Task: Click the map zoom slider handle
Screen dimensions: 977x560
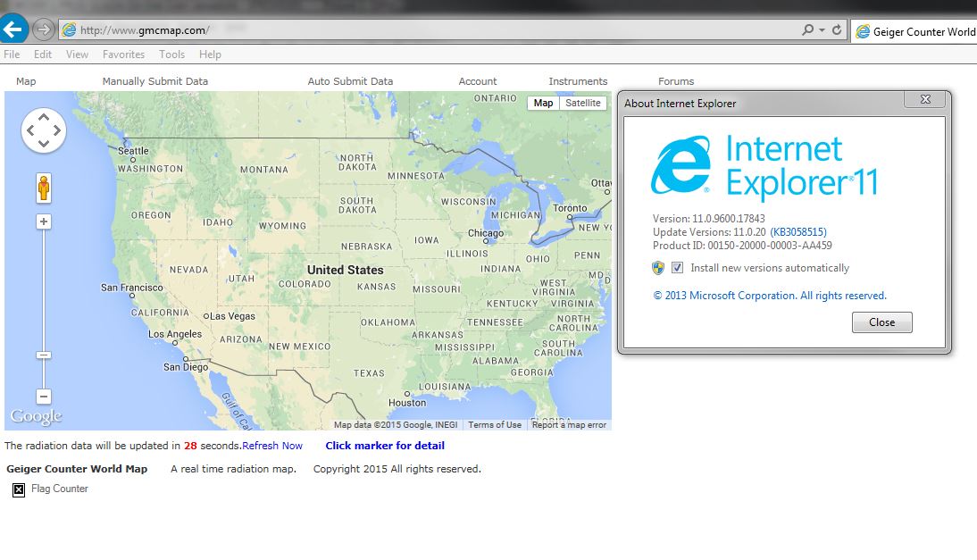Action: pyautogui.click(x=43, y=355)
